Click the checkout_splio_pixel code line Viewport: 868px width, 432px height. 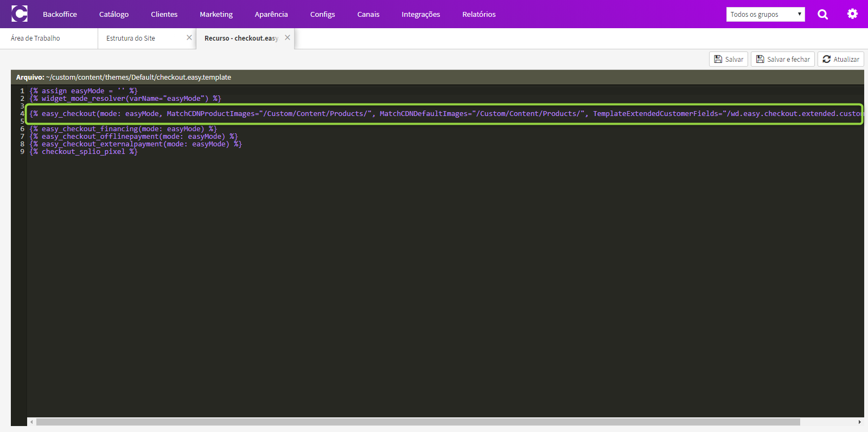tap(84, 152)
